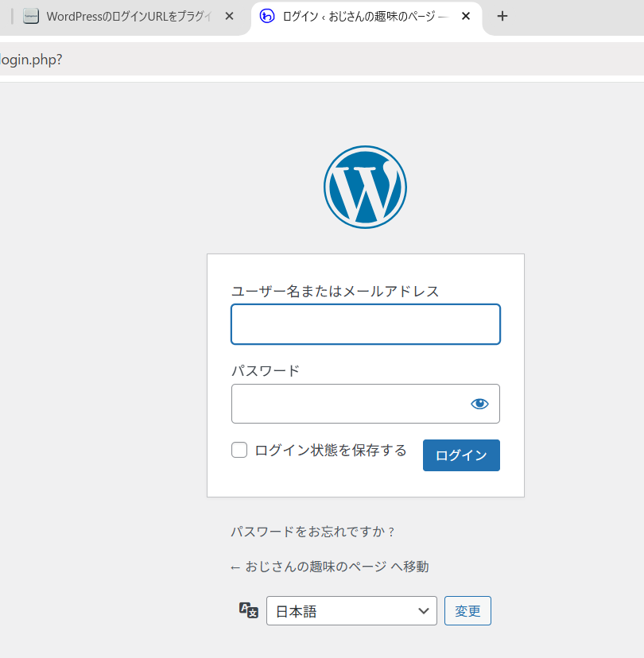Open パスワードをお忘れですか？ link
Viewport: 644px width, 658px height.
(312, 532)
